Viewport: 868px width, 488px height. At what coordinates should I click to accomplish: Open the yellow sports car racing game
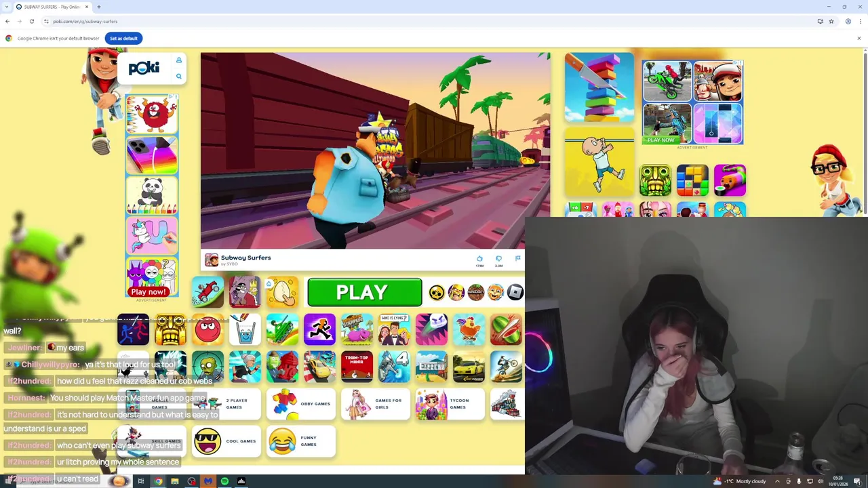coord(469,367)
